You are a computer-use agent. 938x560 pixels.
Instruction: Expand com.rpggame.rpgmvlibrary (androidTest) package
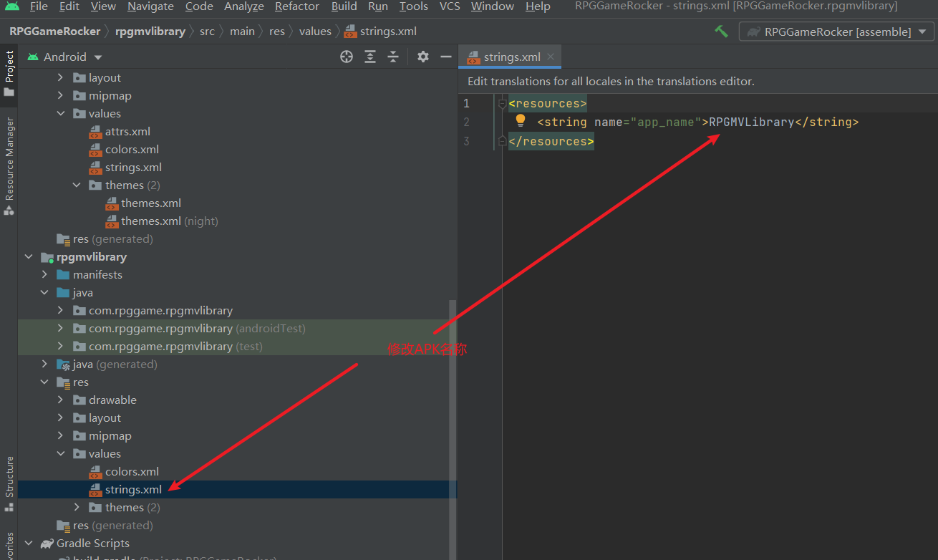coord(60,329)
